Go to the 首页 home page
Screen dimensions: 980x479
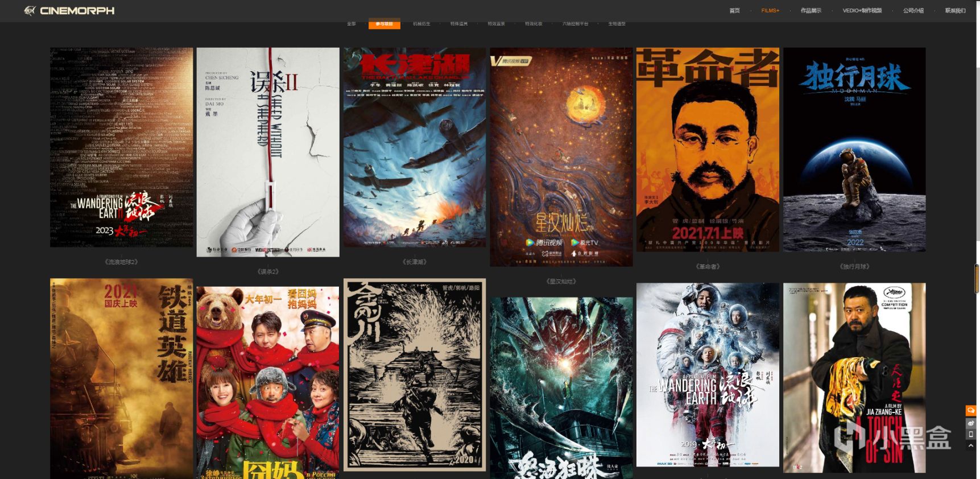click(x=734, y=10)
